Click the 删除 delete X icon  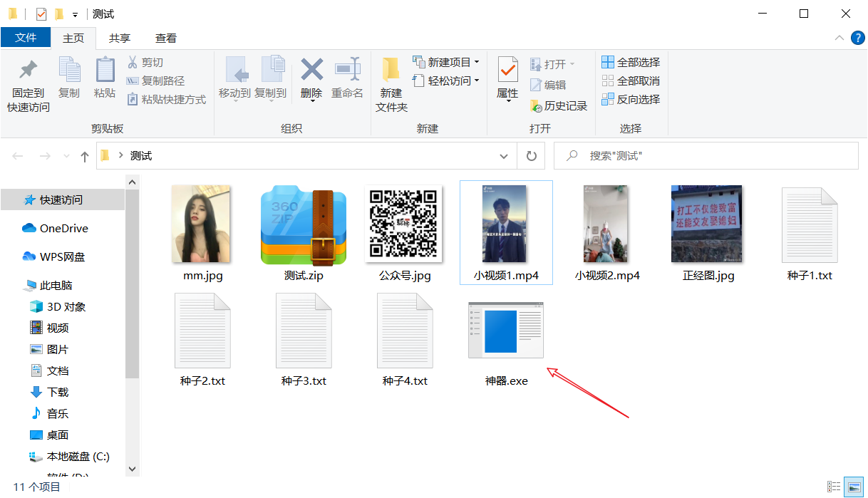click(311, 70)
